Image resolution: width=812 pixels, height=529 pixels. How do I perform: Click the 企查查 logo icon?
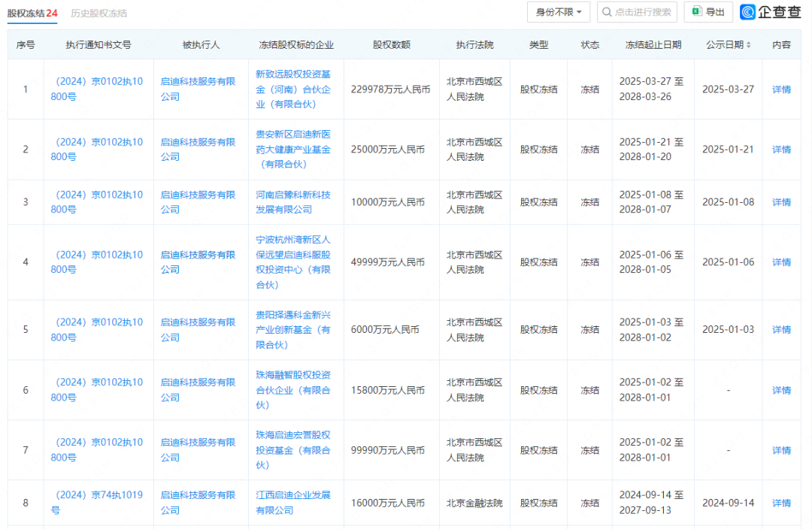pyautogui.click(x=748, y=12)
